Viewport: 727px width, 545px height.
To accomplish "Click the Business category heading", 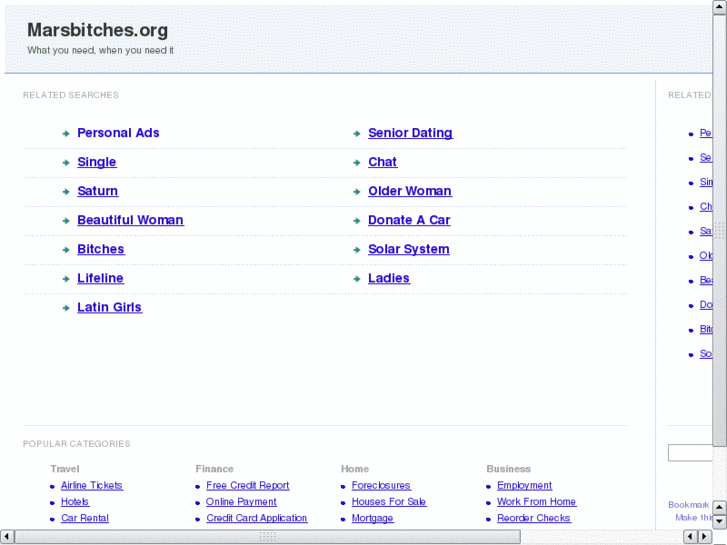I will pyautogui.click(x=509, y=469).
